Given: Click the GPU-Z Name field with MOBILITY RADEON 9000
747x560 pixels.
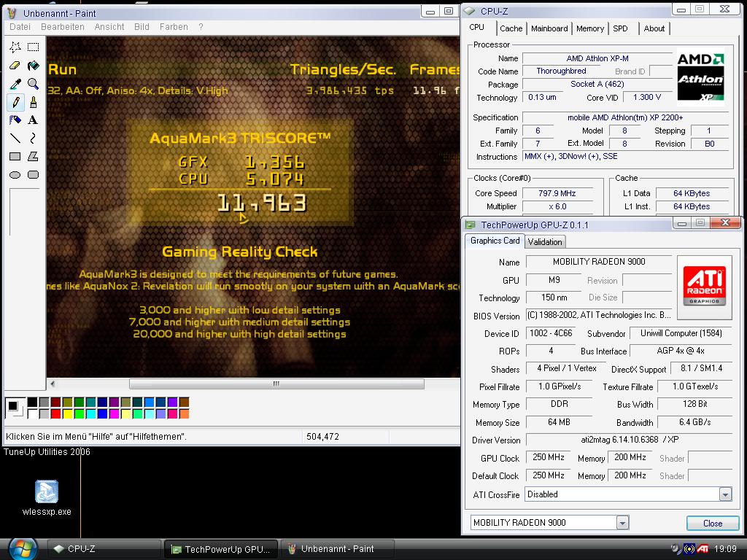Looking at the screenshot, I should (x=599, y=262).
